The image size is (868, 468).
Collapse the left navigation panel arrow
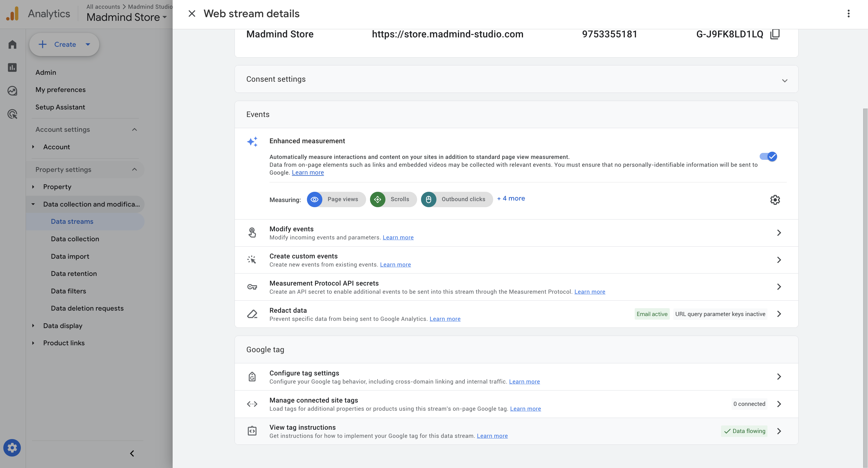[132, 453]
